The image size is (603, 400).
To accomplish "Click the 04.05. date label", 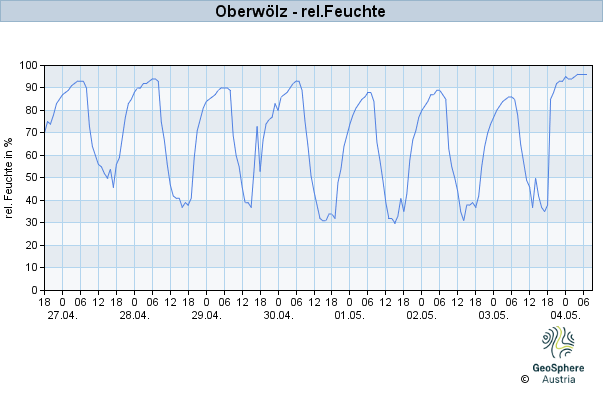I will [565, 315].
